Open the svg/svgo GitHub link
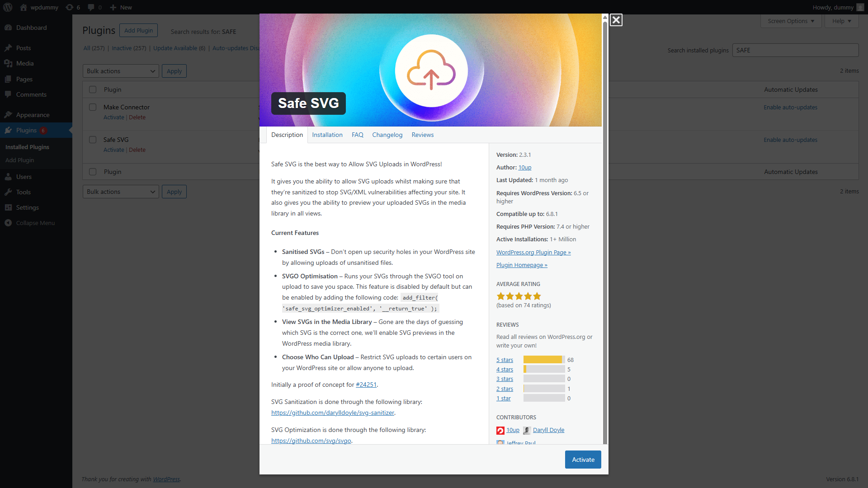 point(311,441)
